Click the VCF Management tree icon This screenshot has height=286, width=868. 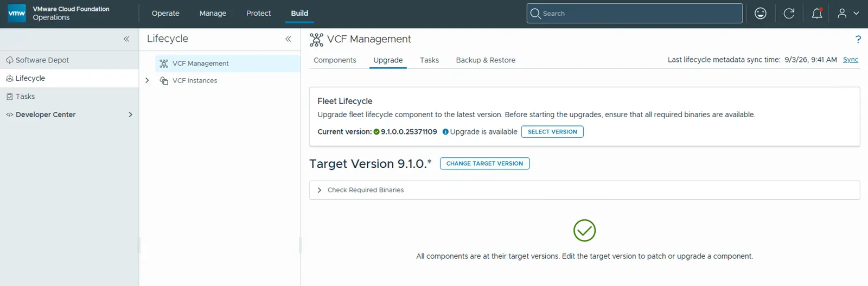(164, 63)
